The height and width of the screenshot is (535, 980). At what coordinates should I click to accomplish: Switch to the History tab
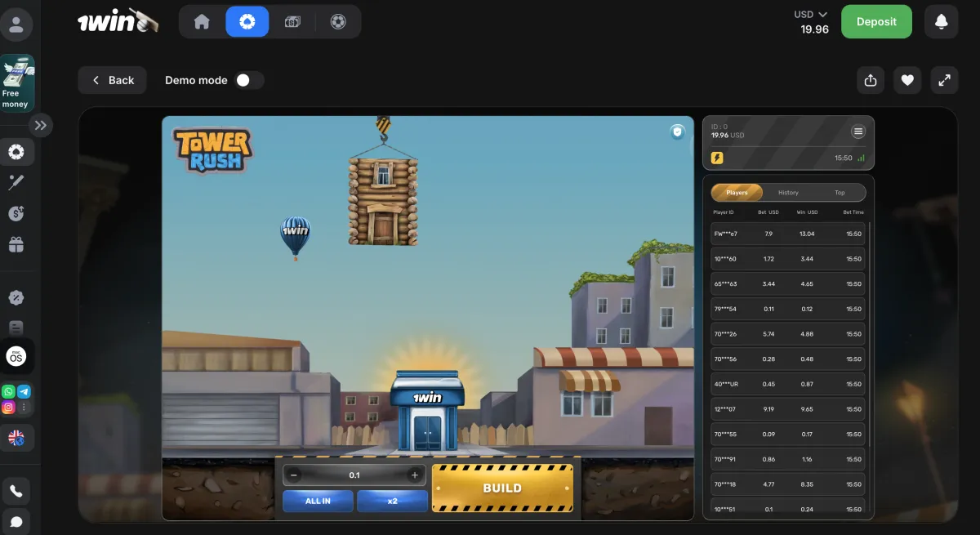click(788, 193)
